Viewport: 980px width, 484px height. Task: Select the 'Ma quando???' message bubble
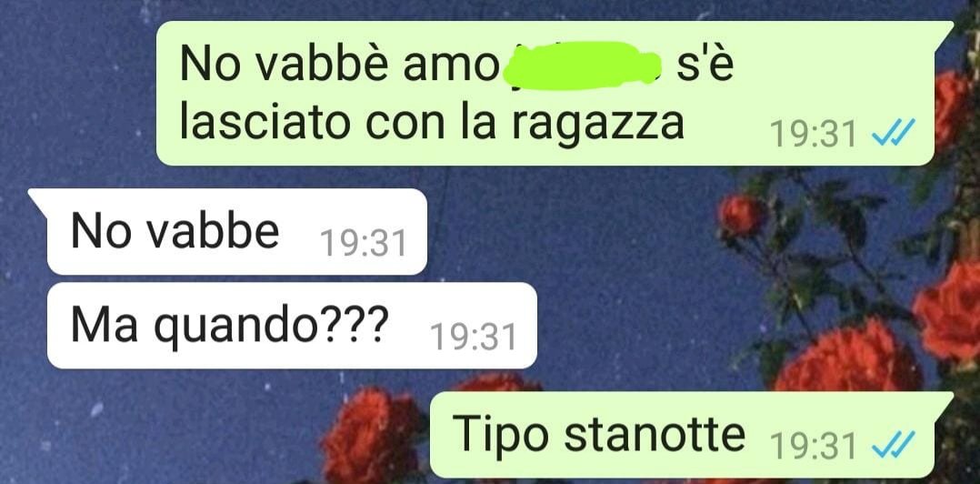point(292,325)
